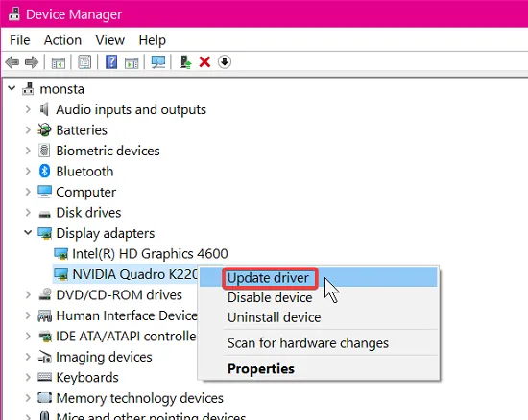Expand the DVD/CD-ROM drives category
This screenshot has width=528, height=420.
[x=28, y=295]
